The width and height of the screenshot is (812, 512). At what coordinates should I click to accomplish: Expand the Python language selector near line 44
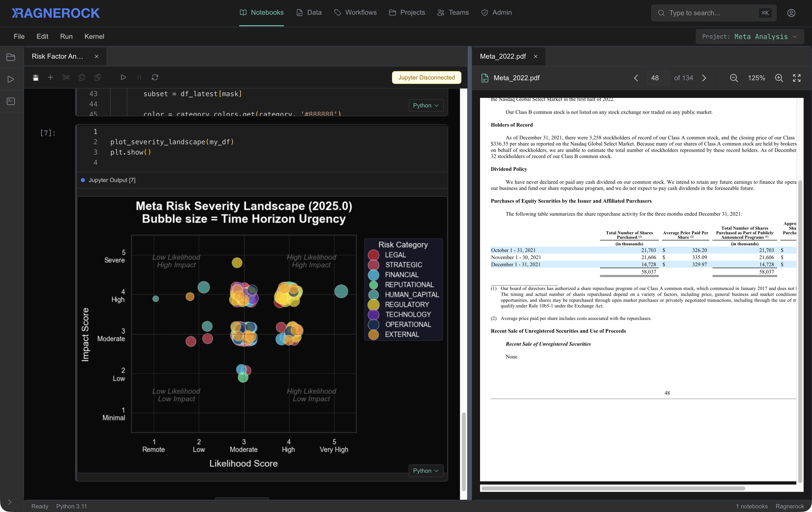[426, 105]
